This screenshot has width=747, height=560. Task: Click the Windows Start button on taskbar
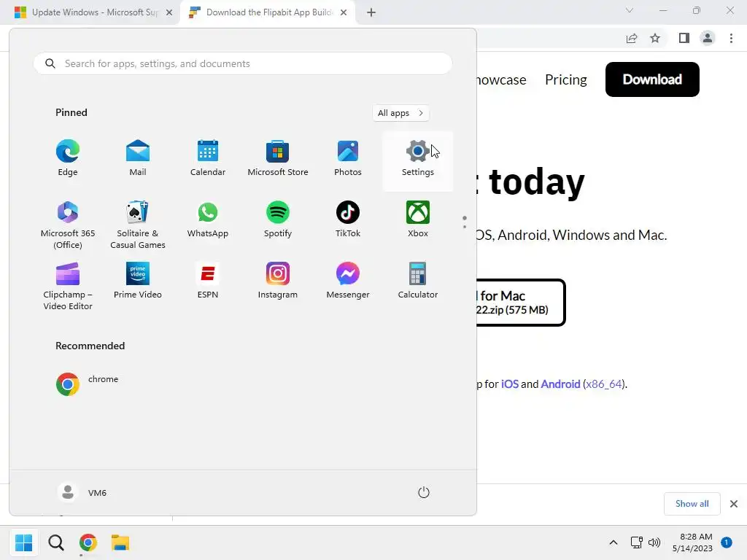tap(23, 542)
